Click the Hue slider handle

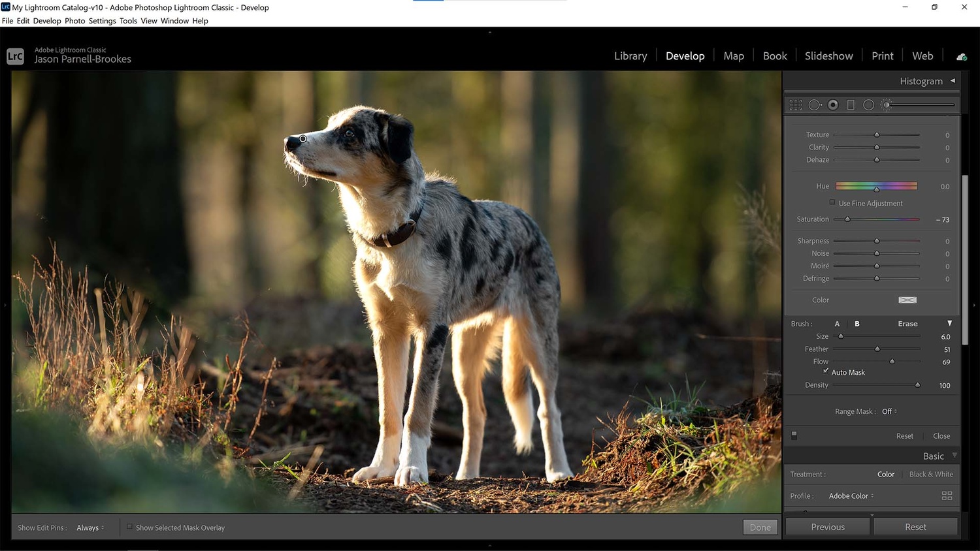coord(877,189)
